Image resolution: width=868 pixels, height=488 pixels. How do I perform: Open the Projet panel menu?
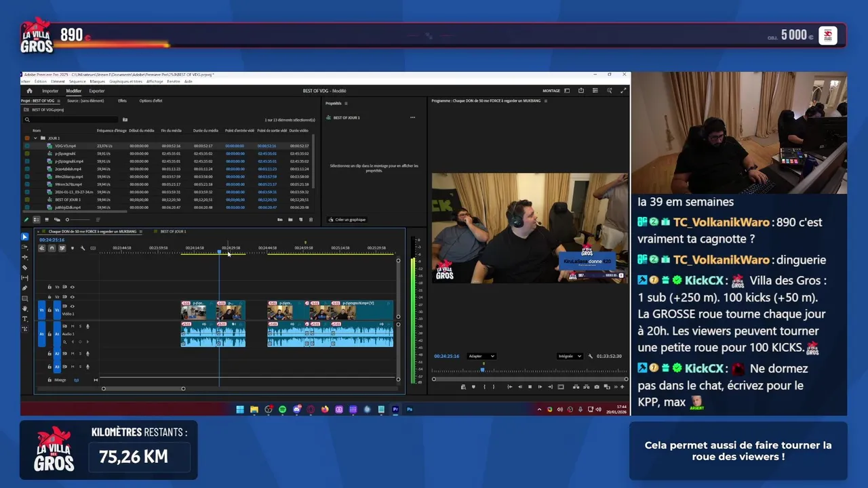58,101
